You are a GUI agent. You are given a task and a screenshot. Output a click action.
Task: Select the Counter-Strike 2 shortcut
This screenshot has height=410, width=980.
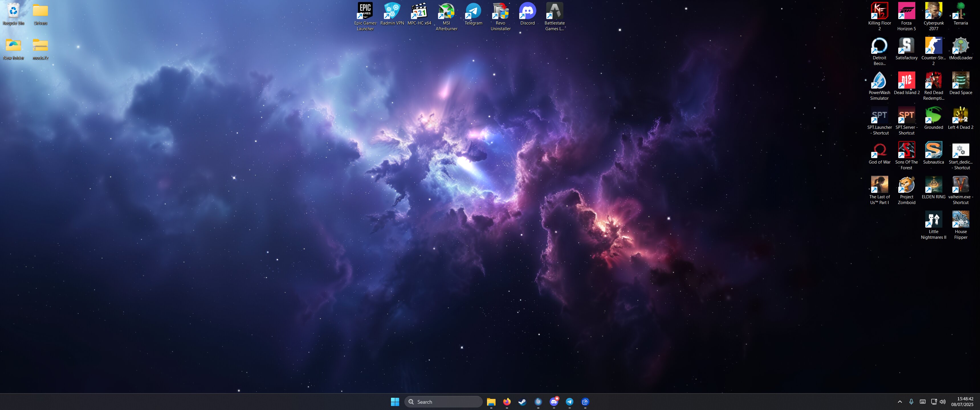pos(933,51)
